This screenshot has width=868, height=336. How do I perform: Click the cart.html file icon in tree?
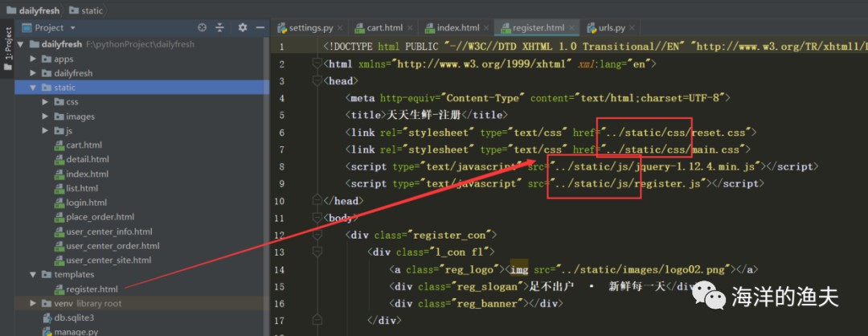59,145
